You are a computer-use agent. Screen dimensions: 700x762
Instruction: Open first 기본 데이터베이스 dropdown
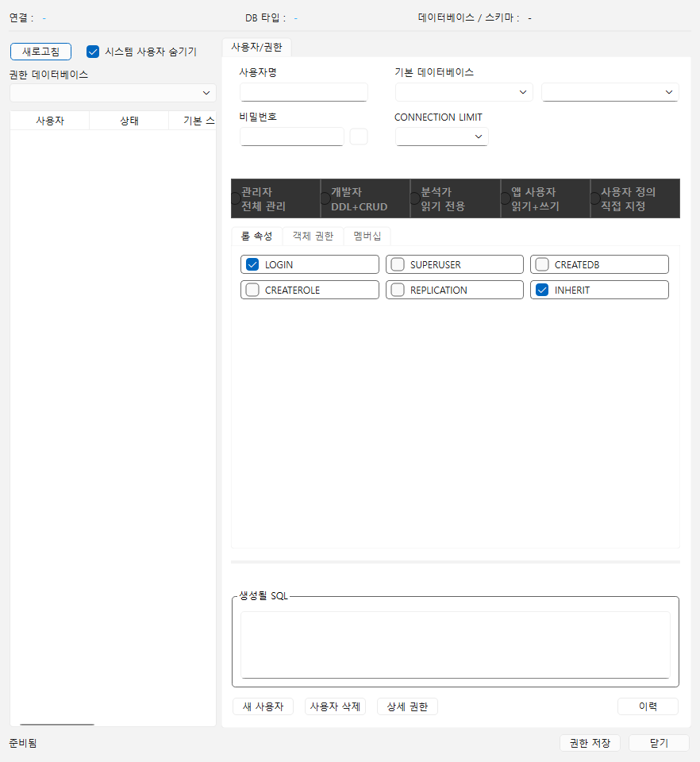[464, 92]
